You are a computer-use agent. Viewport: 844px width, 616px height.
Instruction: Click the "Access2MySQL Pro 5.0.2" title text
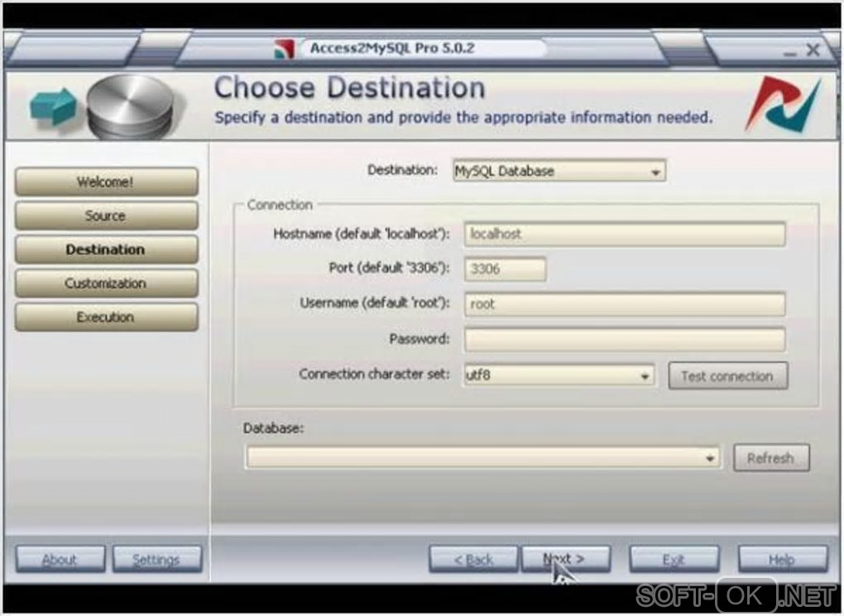click(x=392, y=49)
